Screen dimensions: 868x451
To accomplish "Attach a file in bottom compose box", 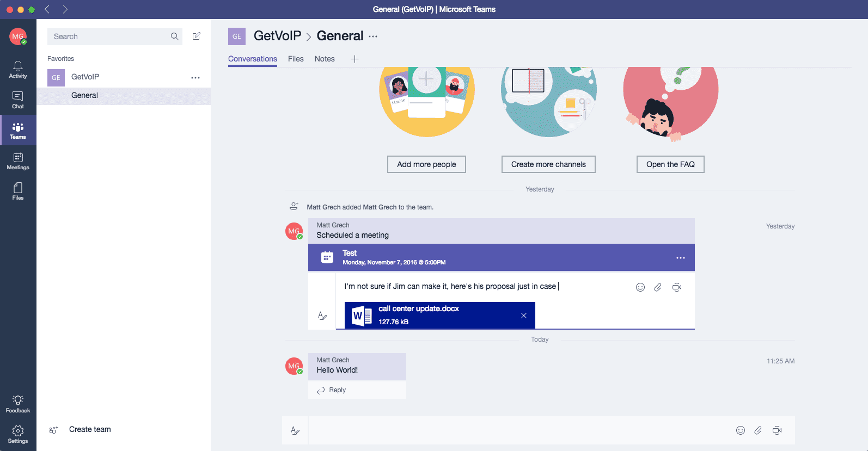I will click(758, 430).
